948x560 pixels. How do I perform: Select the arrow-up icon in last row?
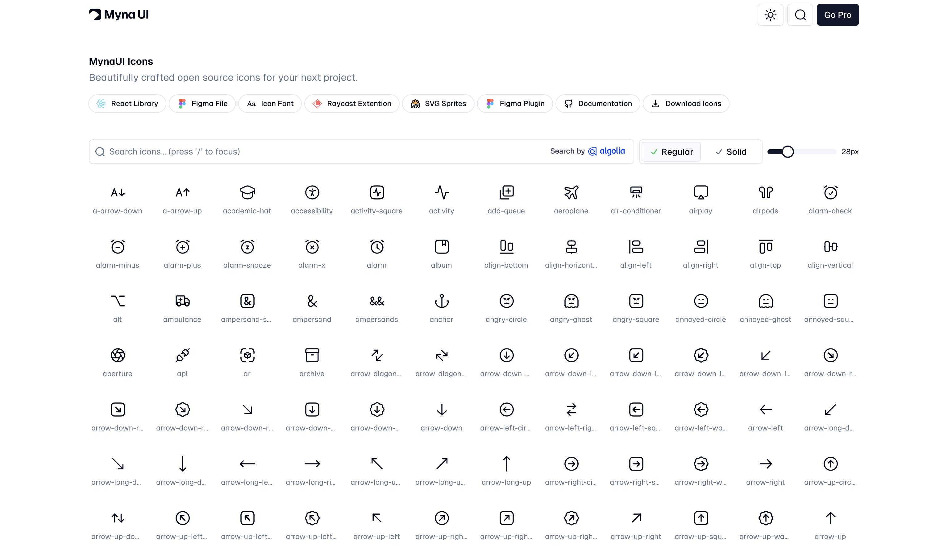click(830, 518)
